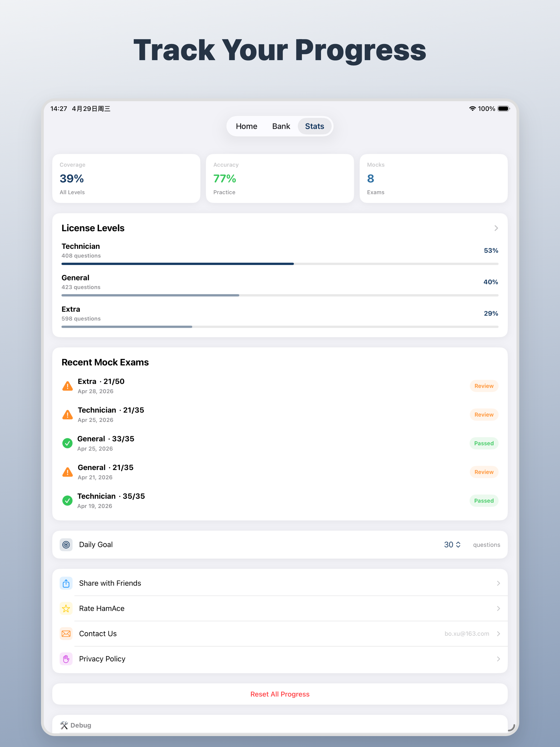Viewport: 560px width, 747px height.
Task: Open Contact Us
Action: (280, 634)
